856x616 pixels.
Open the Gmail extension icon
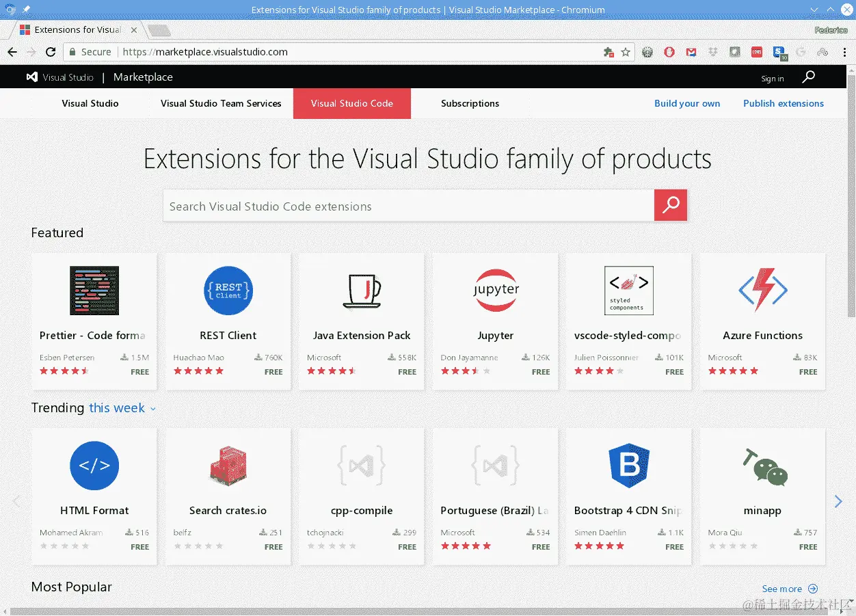coord(691,52)
